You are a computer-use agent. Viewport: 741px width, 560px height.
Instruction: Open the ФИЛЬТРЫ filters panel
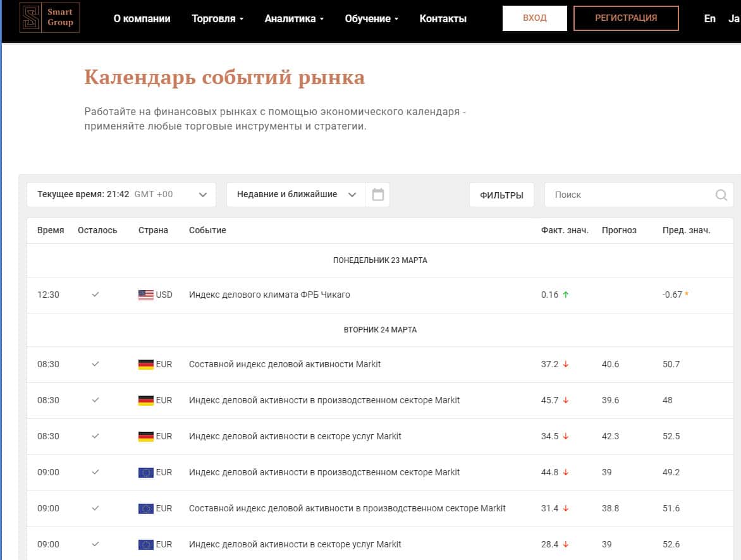pyautogui.click(x=501, y=195)
